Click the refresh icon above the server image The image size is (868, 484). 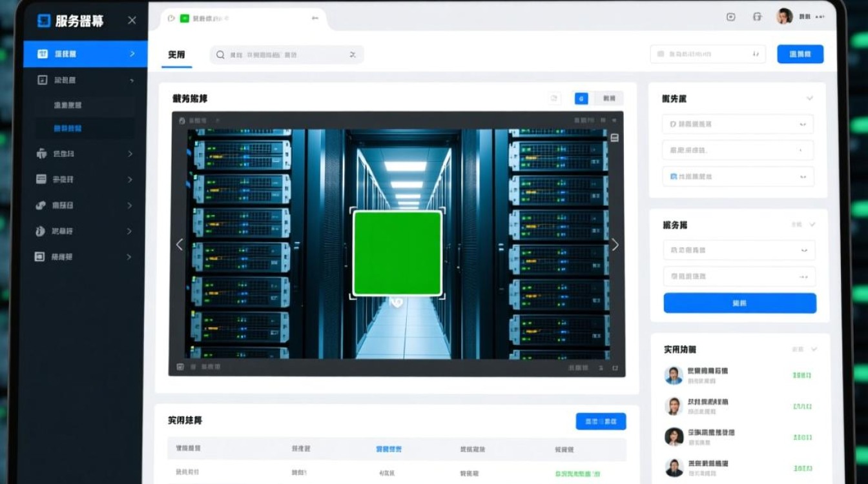coord(553,98)
